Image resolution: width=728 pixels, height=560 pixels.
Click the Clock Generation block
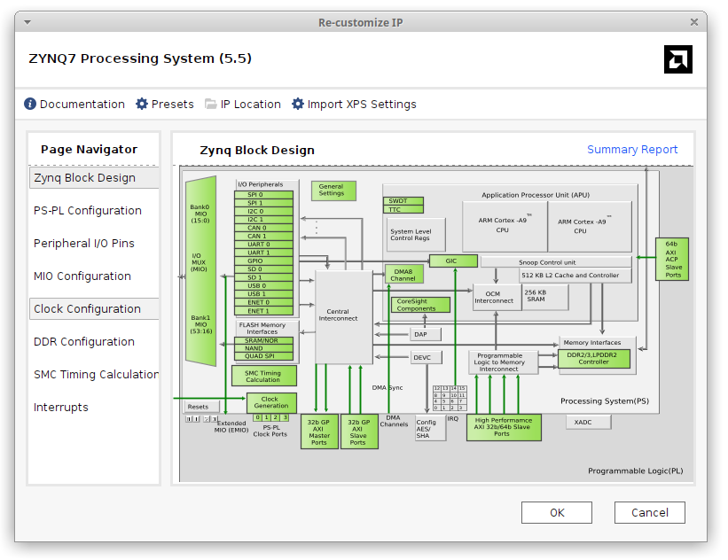point(271,402)
